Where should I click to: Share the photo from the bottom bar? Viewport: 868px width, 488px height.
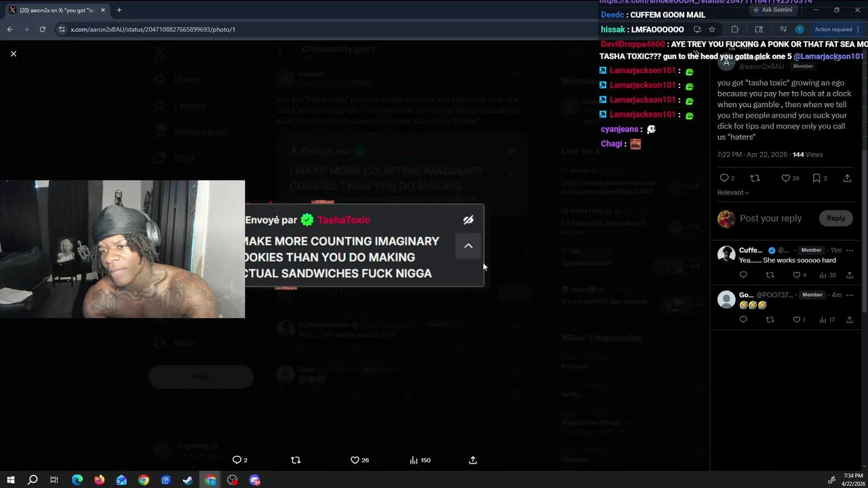click(473, 460)
